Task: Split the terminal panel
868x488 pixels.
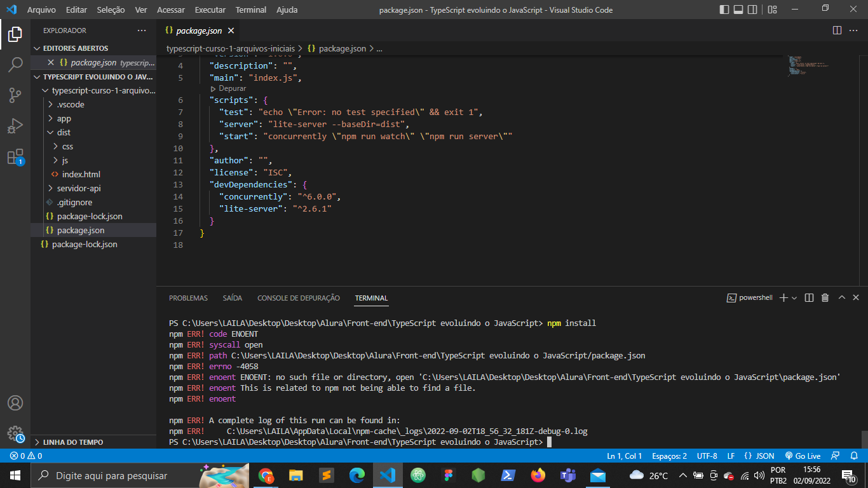Action: (x=809, y=297)
